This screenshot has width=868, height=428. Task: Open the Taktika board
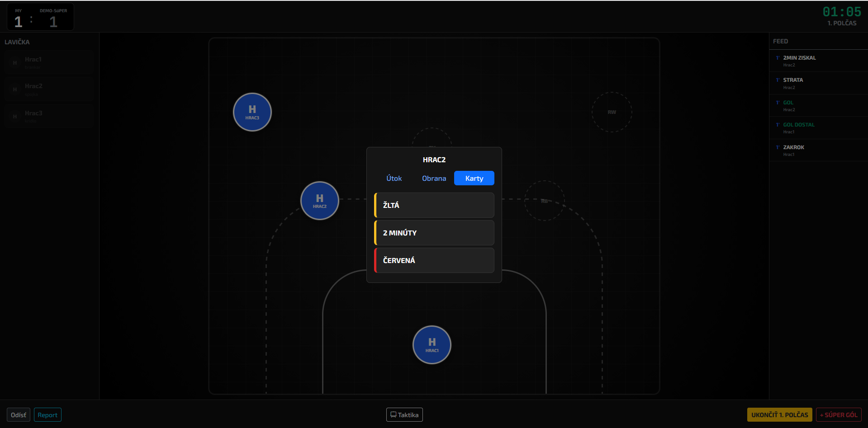404,415
